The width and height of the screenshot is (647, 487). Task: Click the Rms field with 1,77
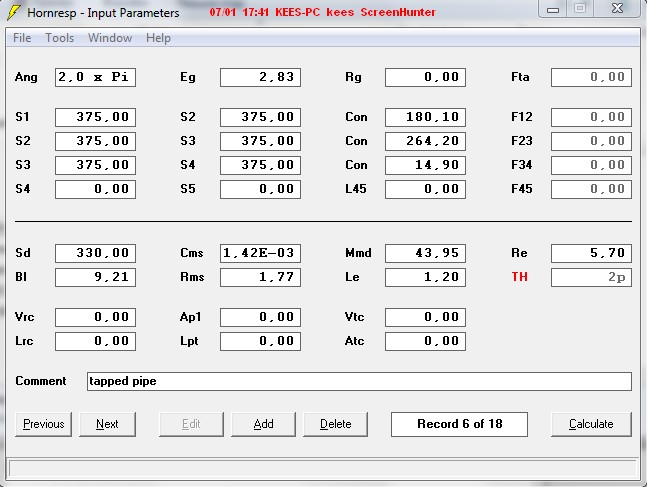[260, 277]
